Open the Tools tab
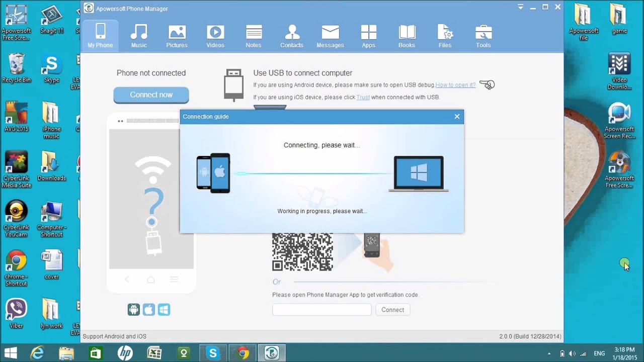This screenshot has width=644, height=362. [x=484, y=35]
